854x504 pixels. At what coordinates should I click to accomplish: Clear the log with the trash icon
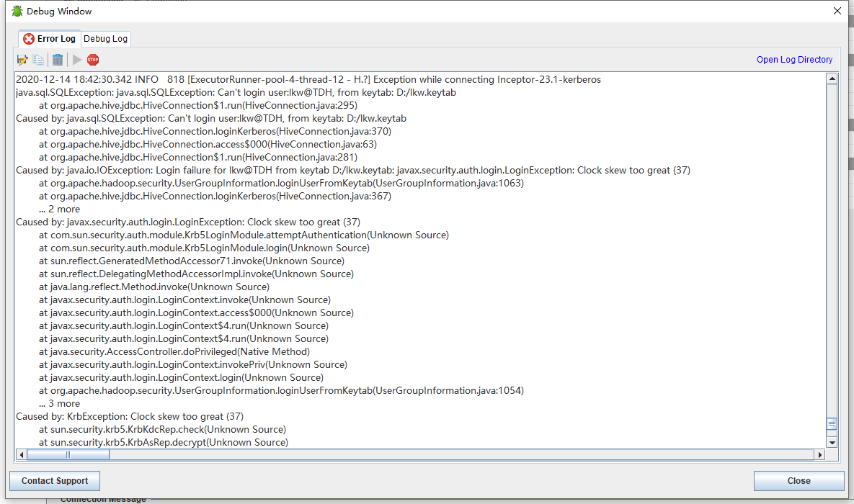pyautogui.click(x=58, y=60)
